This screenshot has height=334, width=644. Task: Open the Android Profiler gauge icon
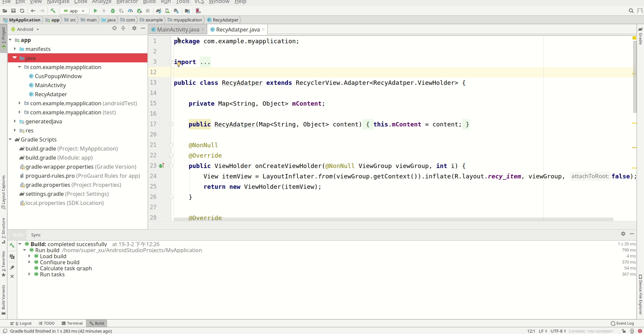130,11
